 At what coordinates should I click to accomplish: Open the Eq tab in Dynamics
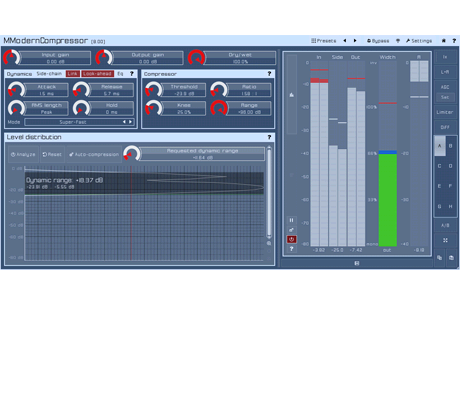(120, 74)
